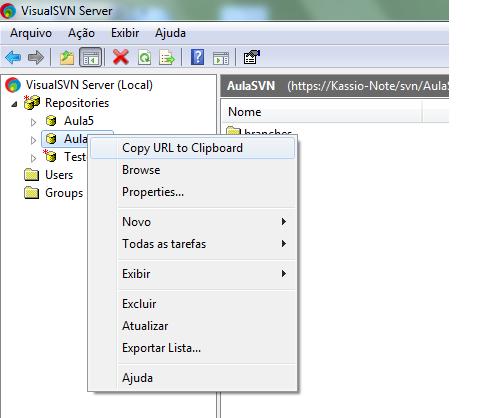This screenshot has height=418, width=492.
Task: Click the Export List toolbar icon
Action: pos(167,58)
